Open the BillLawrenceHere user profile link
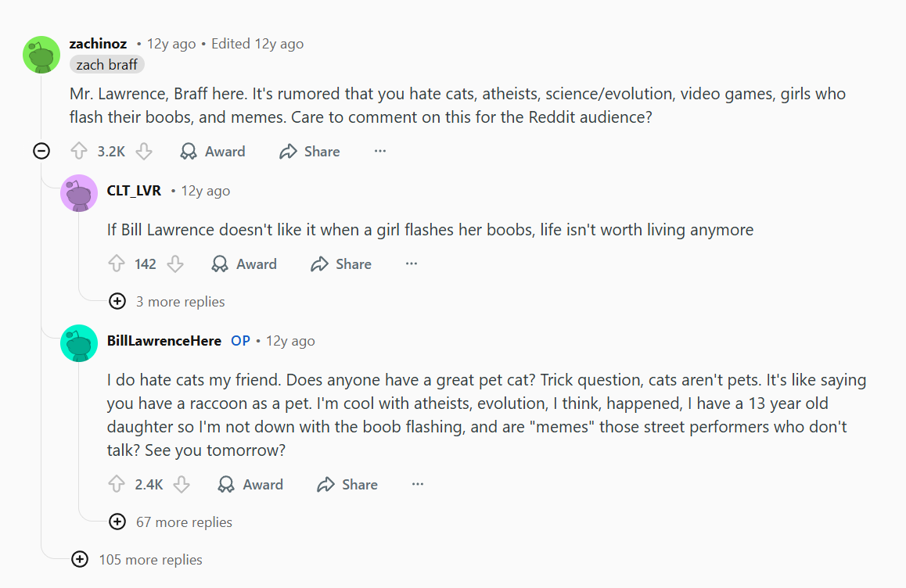Screen dimensions: 906x588 pyautogui.click(x=164, y=341)
